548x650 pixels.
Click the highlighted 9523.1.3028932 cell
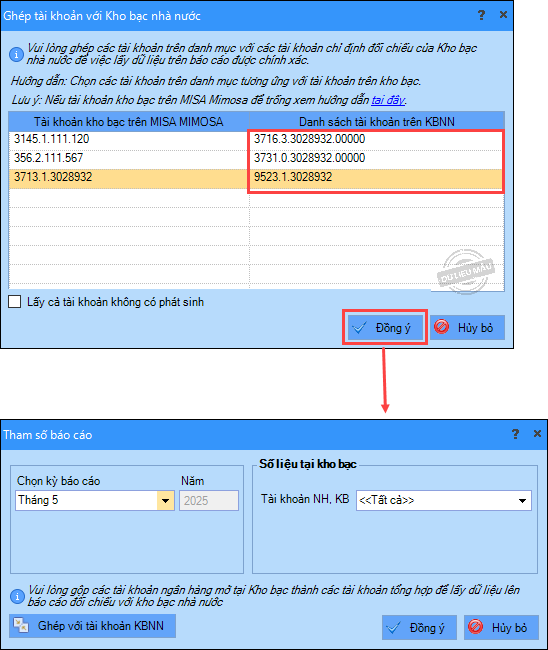pos(376,177)
